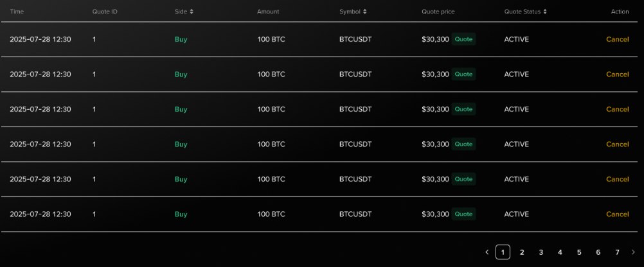Switch to page 5 of results
The width and height of the screenshot is (644, 267).
(579, 252)
